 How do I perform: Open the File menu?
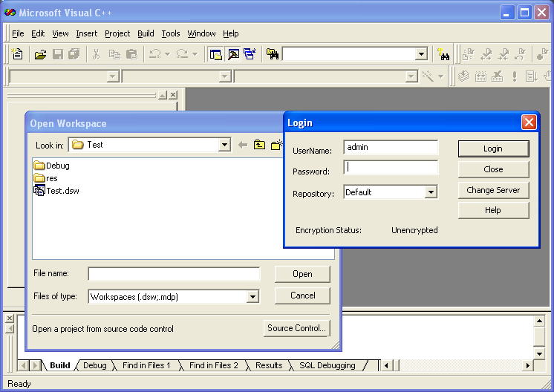[18, 33]
